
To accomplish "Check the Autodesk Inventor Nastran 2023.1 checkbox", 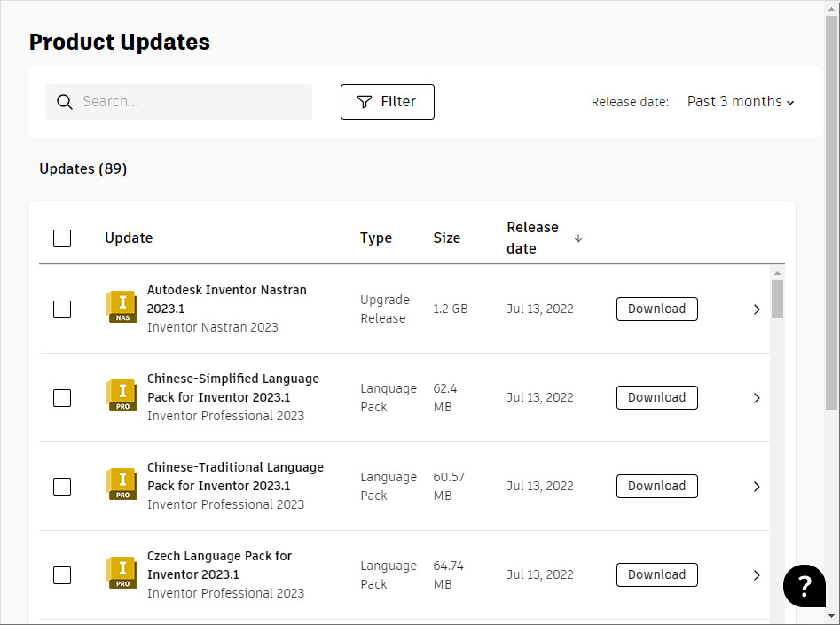I will [x=62, y=309].
